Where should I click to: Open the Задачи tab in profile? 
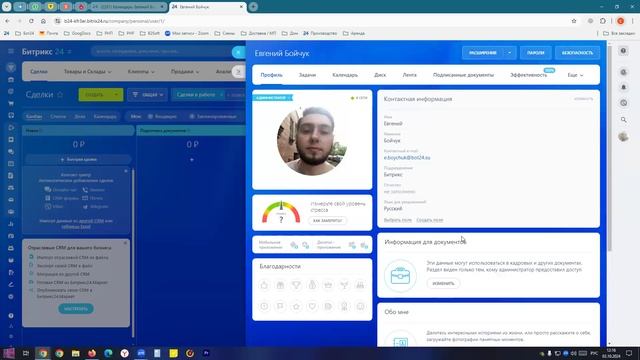pyautogui.click(x=307, y=75)
